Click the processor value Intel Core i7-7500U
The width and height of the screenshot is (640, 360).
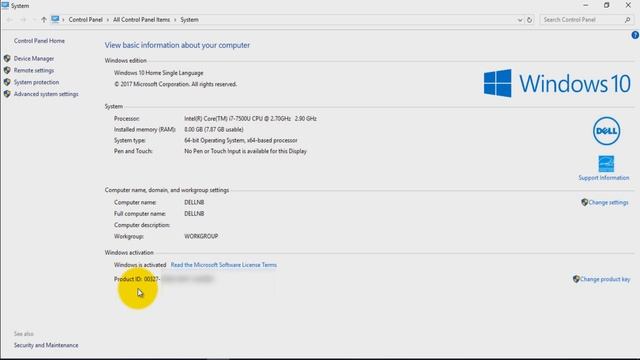(250, 118)
